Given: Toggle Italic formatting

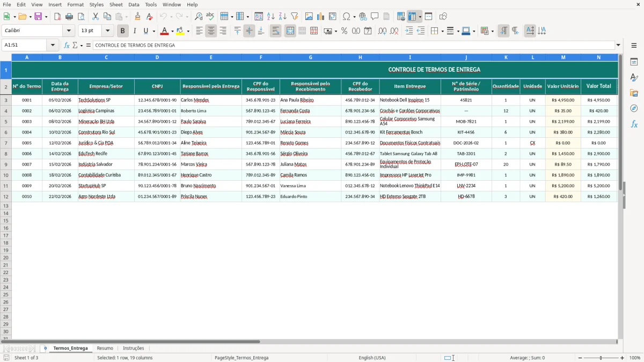Looking at the screenshot, I should click(x=135, y=31).
